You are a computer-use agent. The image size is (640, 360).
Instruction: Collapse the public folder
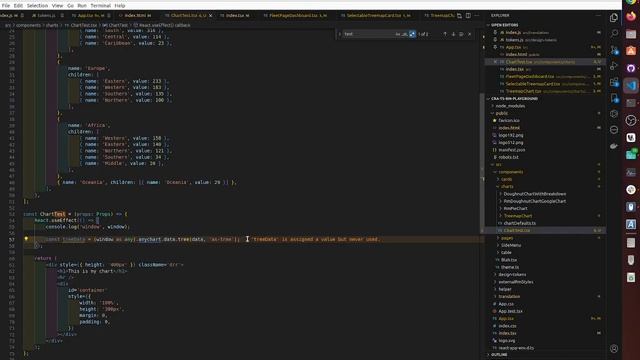tap(502, 113)
